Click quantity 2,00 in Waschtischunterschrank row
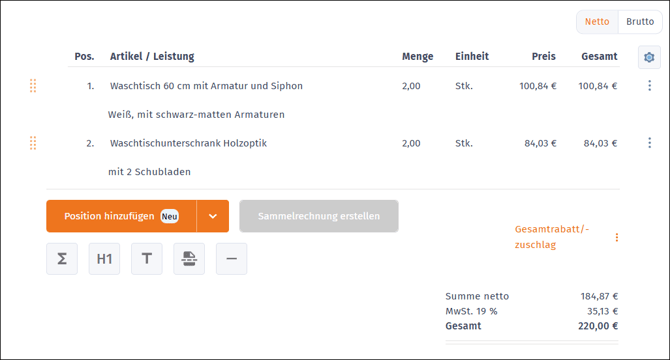The width and height of the screenshot is (670, 360). pos(411,143)
